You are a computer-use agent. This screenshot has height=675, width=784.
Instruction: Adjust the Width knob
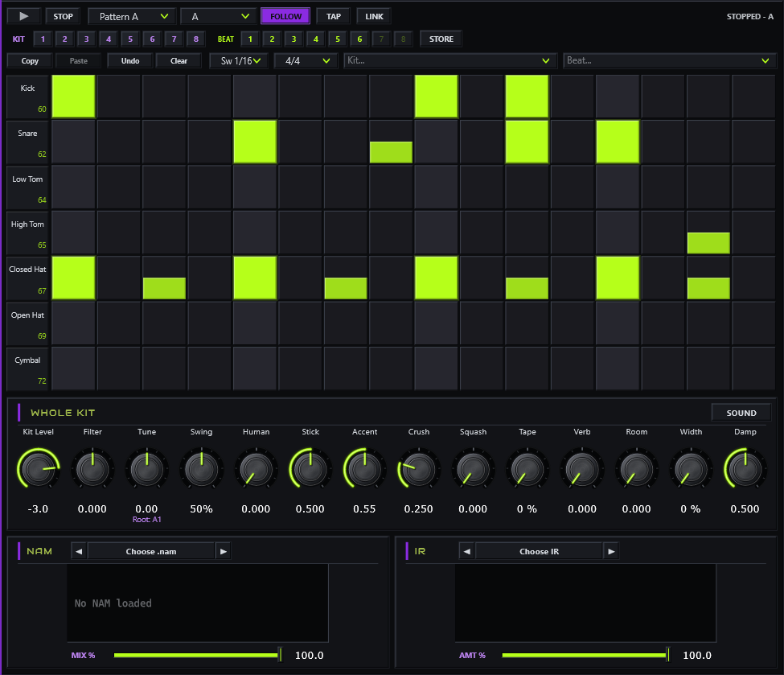(x=691, y=468)
